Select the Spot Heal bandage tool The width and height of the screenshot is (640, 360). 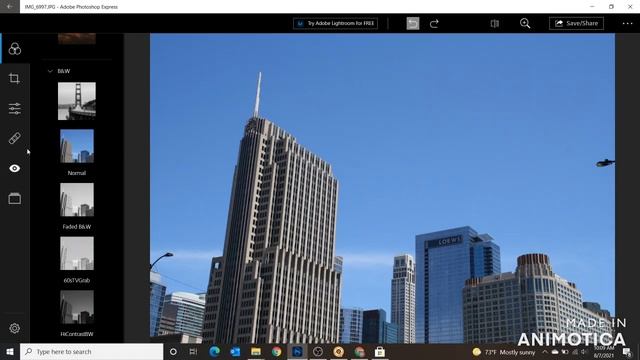[x=15, y=138]
